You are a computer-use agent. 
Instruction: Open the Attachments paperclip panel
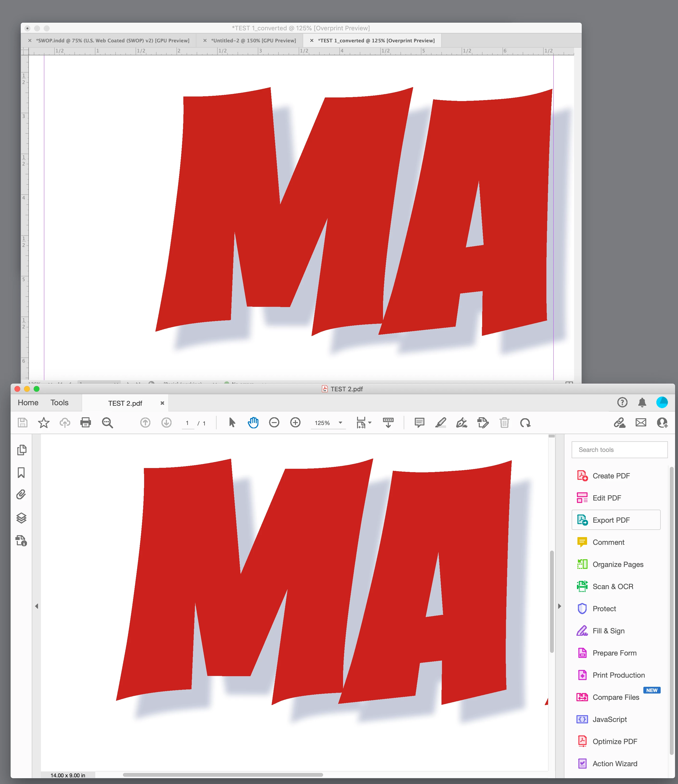tap(22, 495)
